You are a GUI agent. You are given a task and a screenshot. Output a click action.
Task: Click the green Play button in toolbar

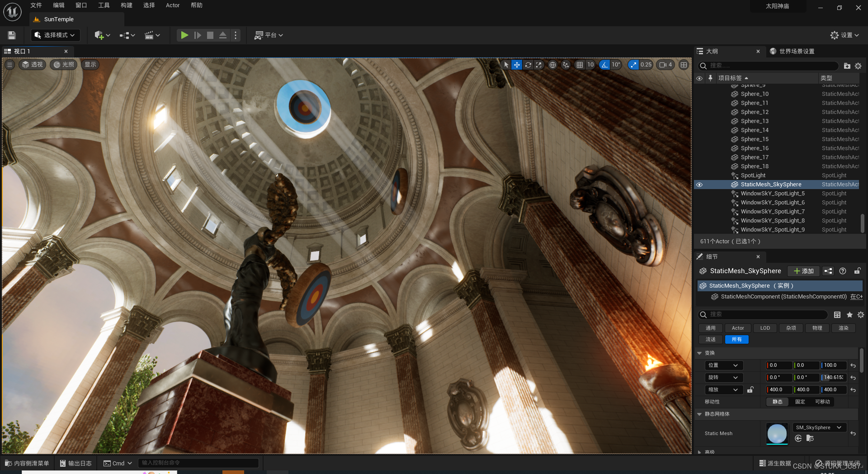[x=184, y=35]
